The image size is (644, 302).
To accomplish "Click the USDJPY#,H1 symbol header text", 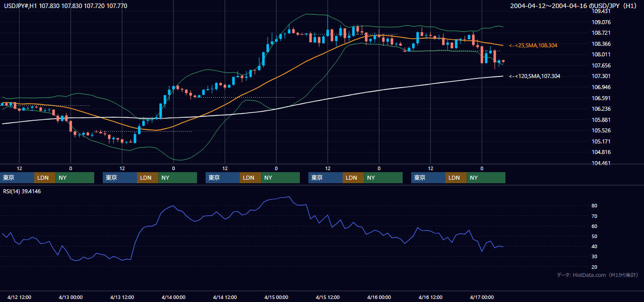I will click(65, 6).
